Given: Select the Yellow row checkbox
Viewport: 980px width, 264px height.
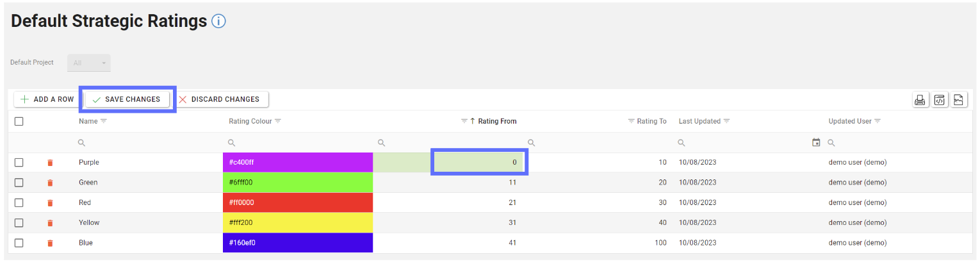Looking at the screenshot, I should pos(19,223).
